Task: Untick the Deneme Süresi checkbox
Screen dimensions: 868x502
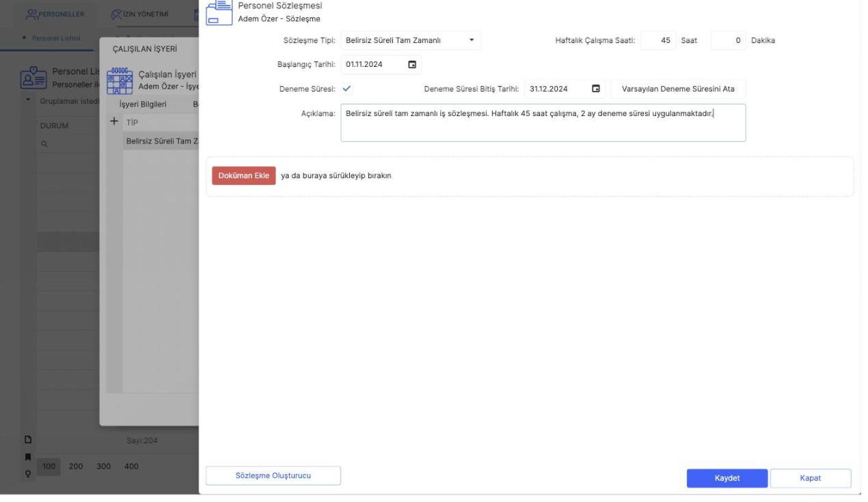Action: 347,89
